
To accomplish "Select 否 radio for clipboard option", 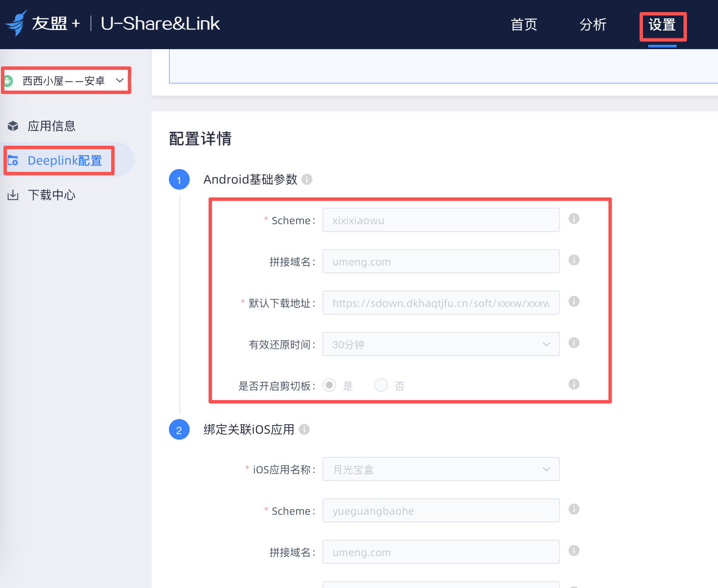I will [381, 385].
